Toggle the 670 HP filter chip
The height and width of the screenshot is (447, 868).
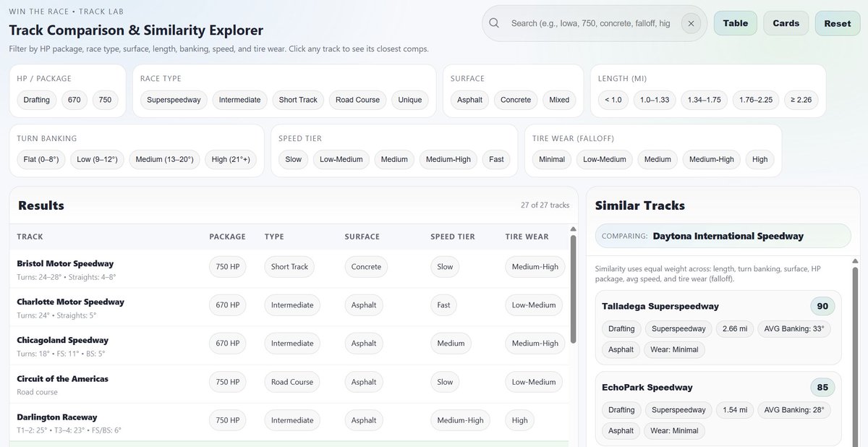coord(75,100)
